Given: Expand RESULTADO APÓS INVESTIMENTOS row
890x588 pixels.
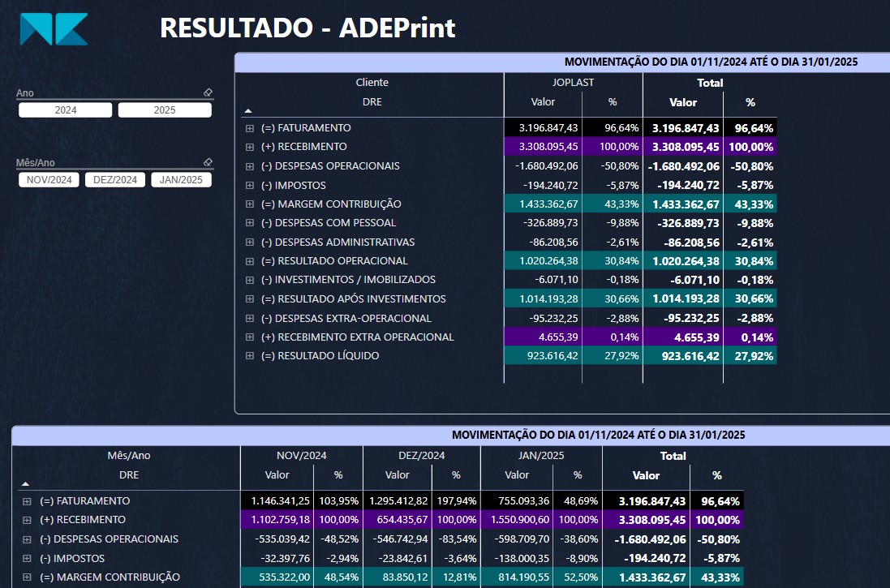Looking at the screenshot, I should (249, 299).
